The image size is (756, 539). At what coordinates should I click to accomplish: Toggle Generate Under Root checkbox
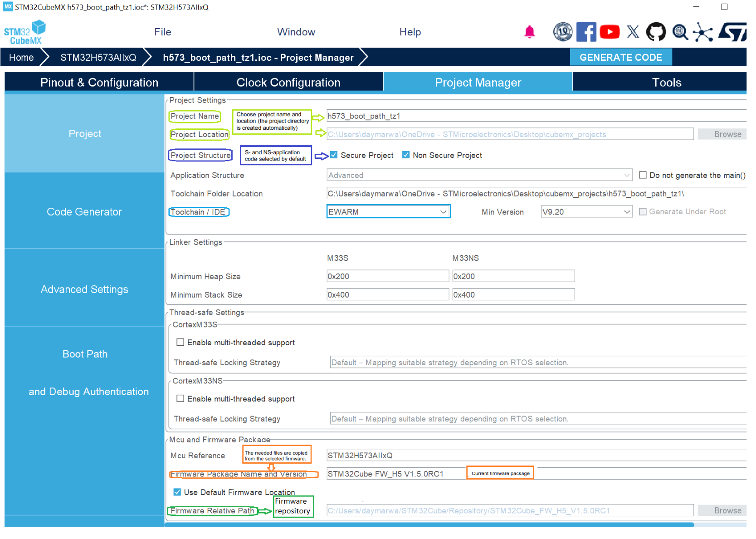pos(643,212)
